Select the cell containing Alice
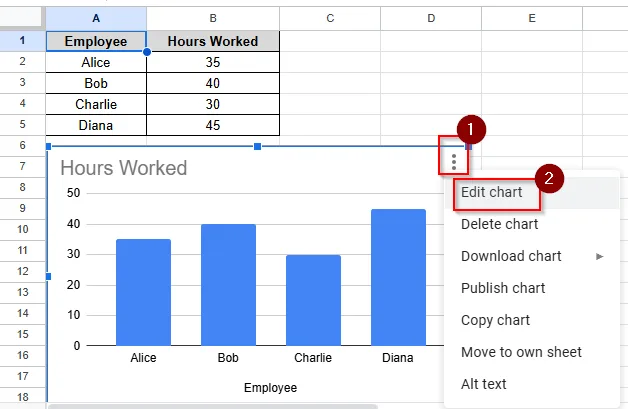This screenshot has width=628, height=409. tap(96, 62)
